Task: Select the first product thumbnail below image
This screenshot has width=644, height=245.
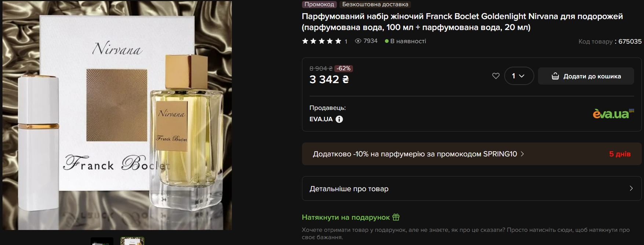Action: (x=102, y=241)
